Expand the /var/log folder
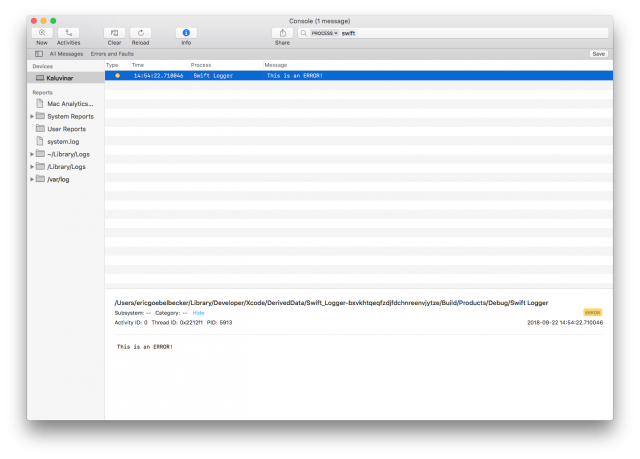 pyautogui.click(x=32, y=179)
